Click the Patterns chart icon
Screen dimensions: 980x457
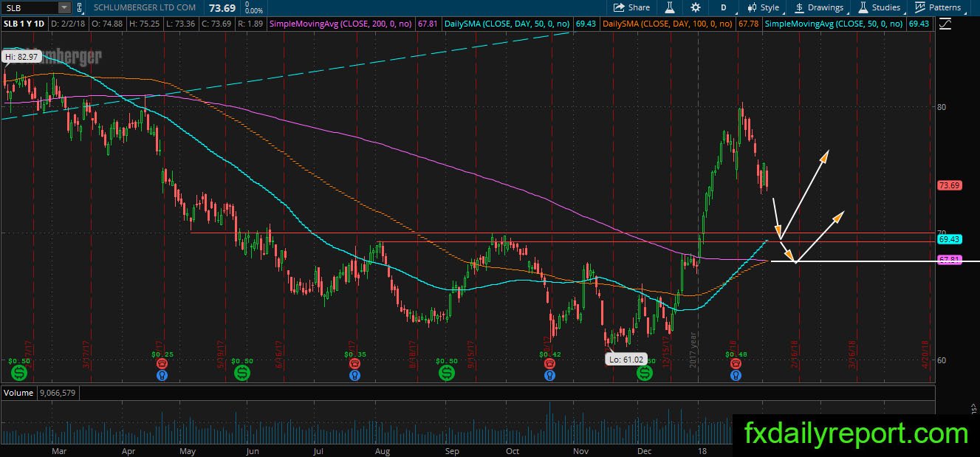(x=920, y=7)
